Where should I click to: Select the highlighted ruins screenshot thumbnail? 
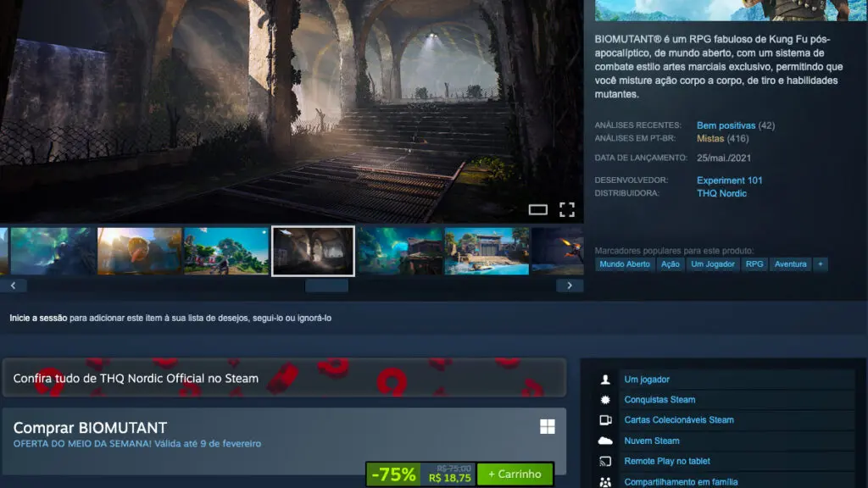pyautogui.click(x=313, y=250)
